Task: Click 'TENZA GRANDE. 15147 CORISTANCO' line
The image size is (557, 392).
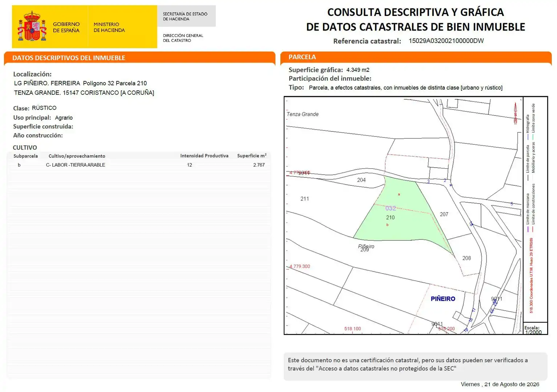Action: (84, 93)
